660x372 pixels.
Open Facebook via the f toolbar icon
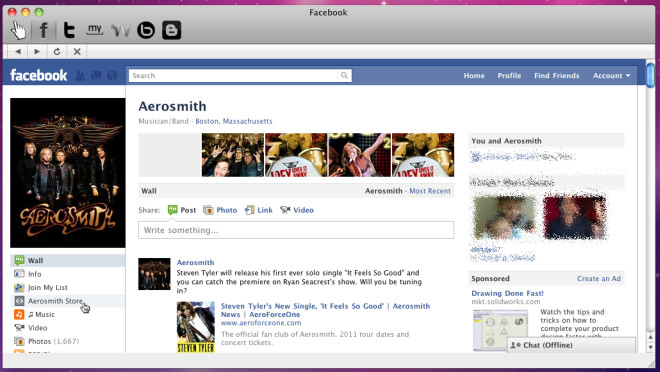point(44,30)
